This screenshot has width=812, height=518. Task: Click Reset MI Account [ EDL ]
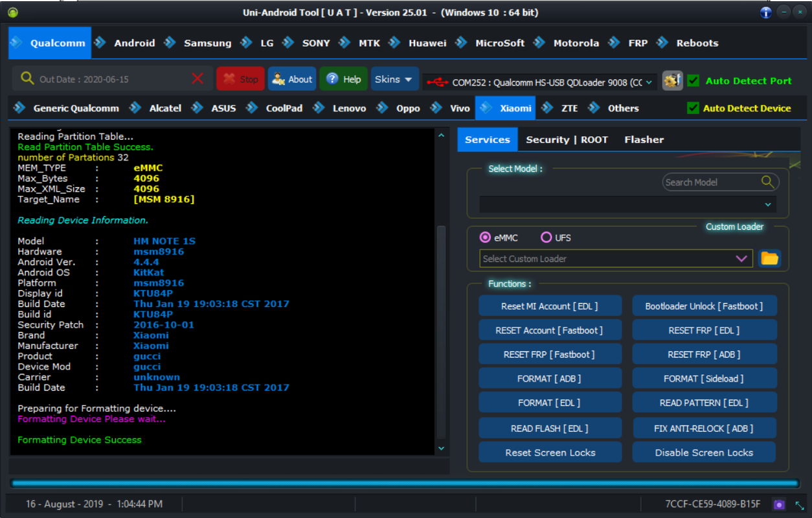click(x=550, y=306)
